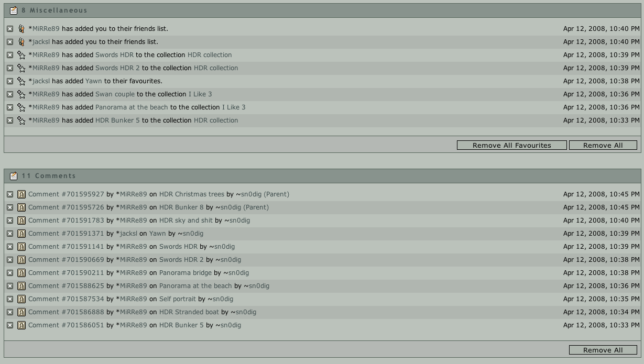Image resolution: width=644 pixels, height=364 pixels.
Task: Click the Comments section header icon
Action: (14, 176)
